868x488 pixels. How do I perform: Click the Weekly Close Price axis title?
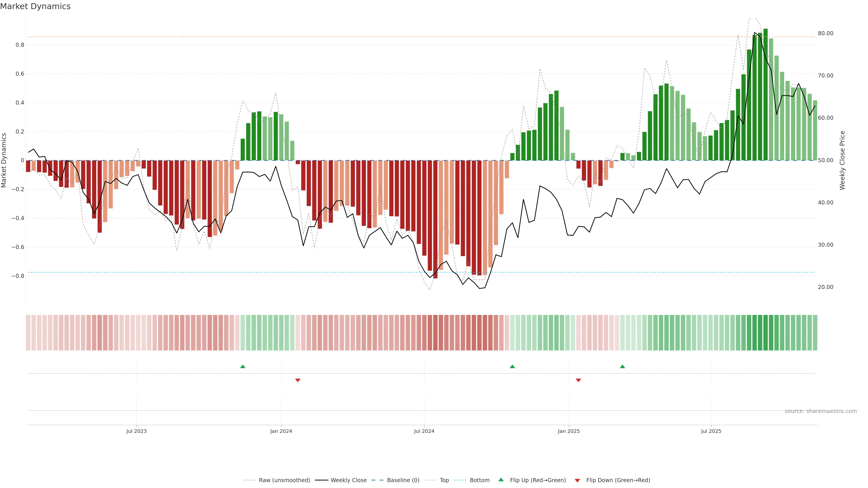[842, 160]
